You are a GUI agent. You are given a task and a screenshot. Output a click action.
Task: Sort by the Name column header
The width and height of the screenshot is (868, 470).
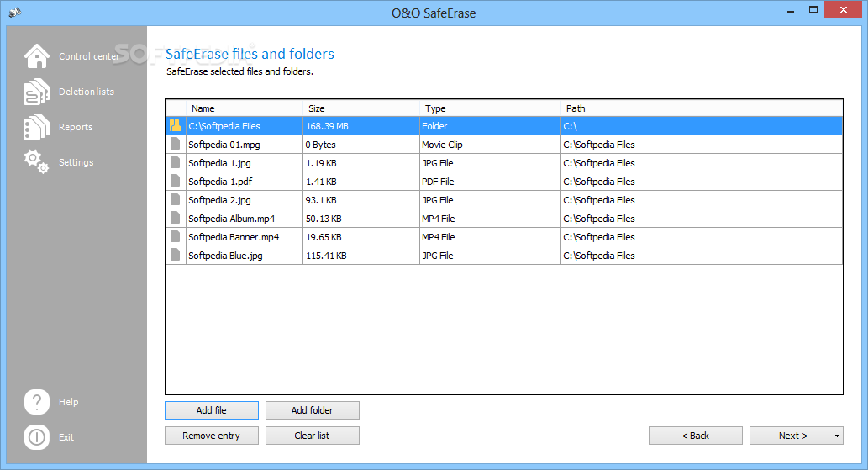pyautogui.click(x=245, y=108)
